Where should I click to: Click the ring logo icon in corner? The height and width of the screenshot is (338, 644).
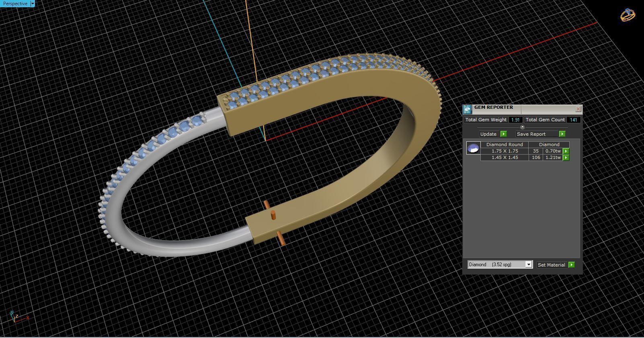click(628, 15)
